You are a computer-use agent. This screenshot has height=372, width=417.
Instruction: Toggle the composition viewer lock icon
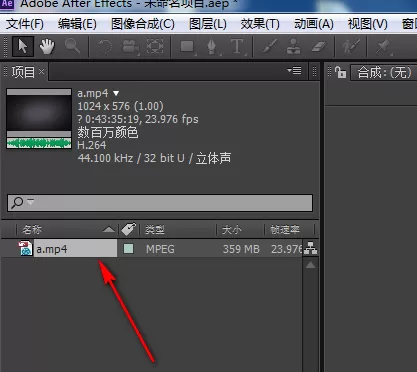[x=340, y=72]
